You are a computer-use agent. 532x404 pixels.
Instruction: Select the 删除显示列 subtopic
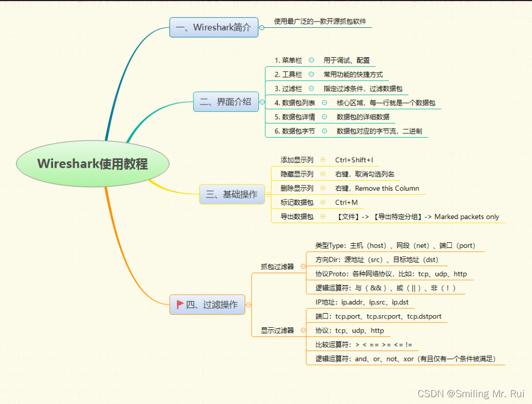click(x=297, y=189)
